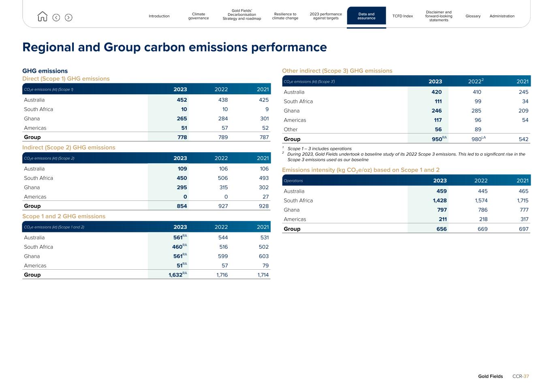Image resolution: width=553 pixels, height=392 pixels.
Task: Click the Direct (Scope 1) GHG emissions heading
Action: (x=66, y=79)
